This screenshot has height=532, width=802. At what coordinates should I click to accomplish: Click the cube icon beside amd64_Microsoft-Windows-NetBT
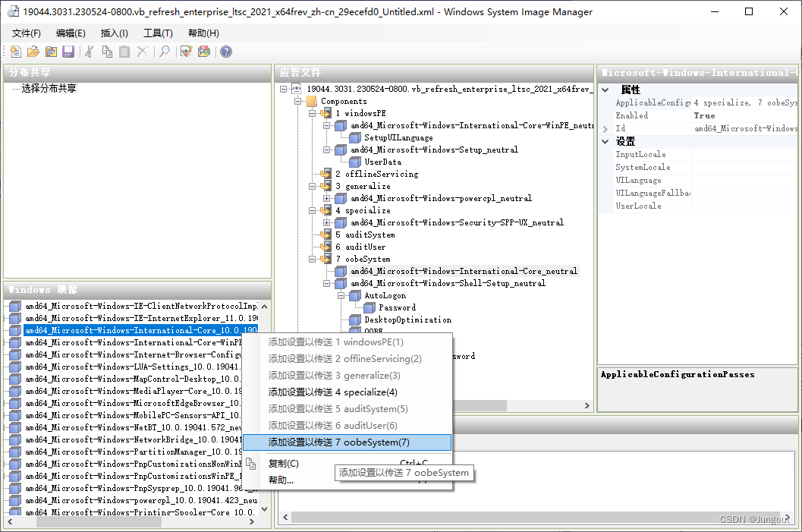click(15, 427)
